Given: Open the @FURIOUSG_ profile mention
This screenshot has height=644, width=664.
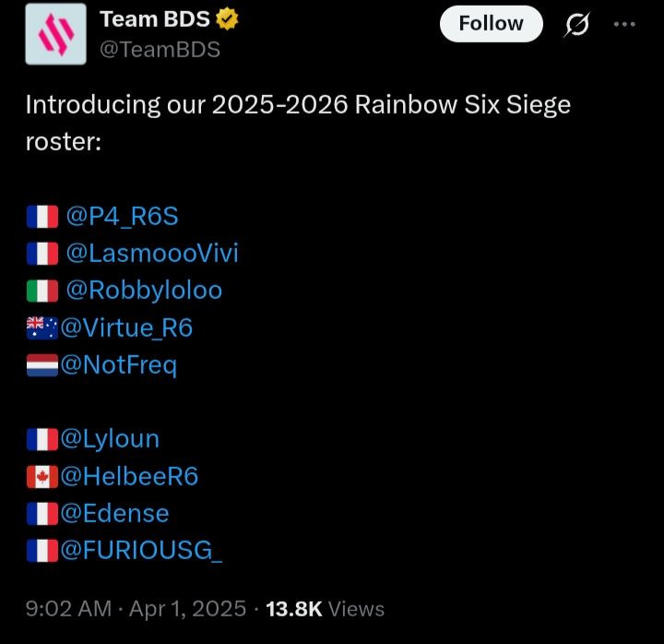Looking at the screenshot, I should (141, 551).
